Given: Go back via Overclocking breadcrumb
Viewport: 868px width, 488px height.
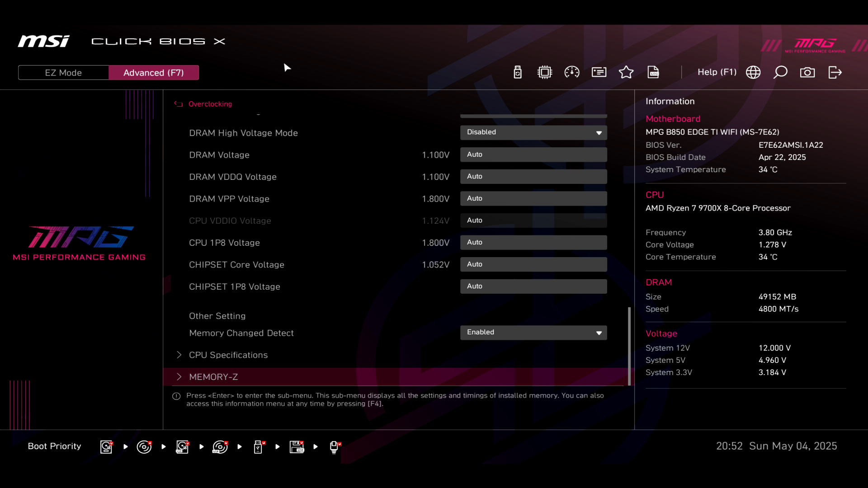Looking at the screenshot, I should [x=210, y=104].
